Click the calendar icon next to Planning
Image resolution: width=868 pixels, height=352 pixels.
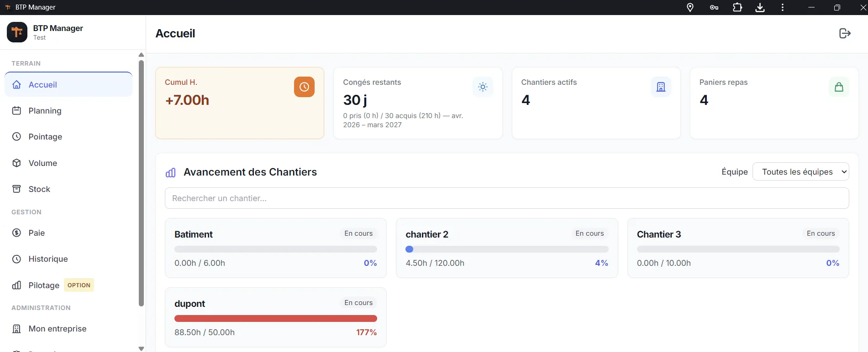[16, 110]
